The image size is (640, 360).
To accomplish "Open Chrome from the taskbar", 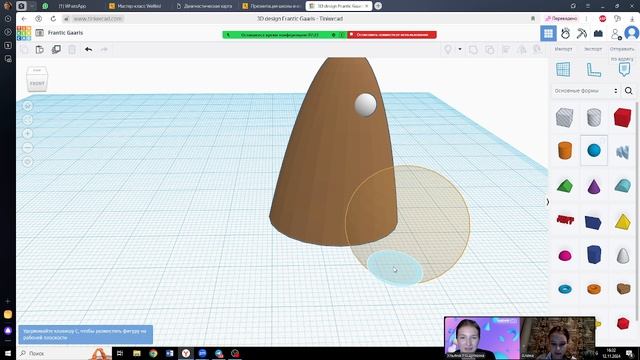I will pyautogui.click(x=153, y=353).
